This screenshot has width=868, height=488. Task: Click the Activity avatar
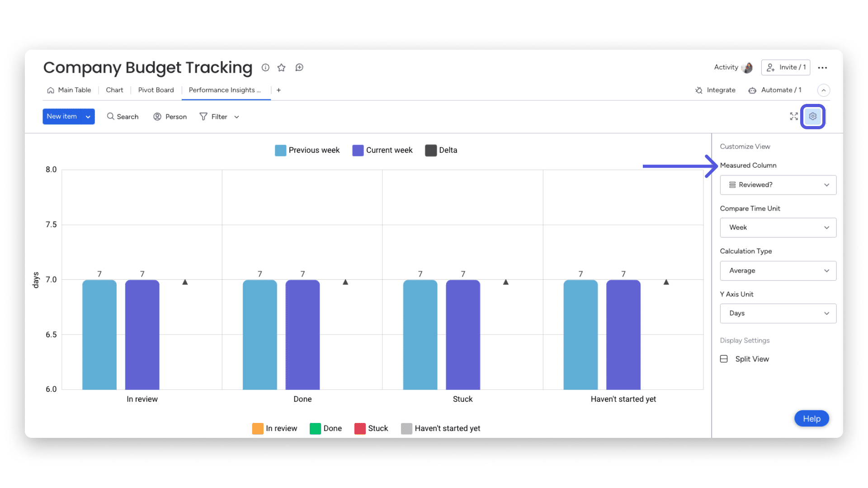[748, 67]
